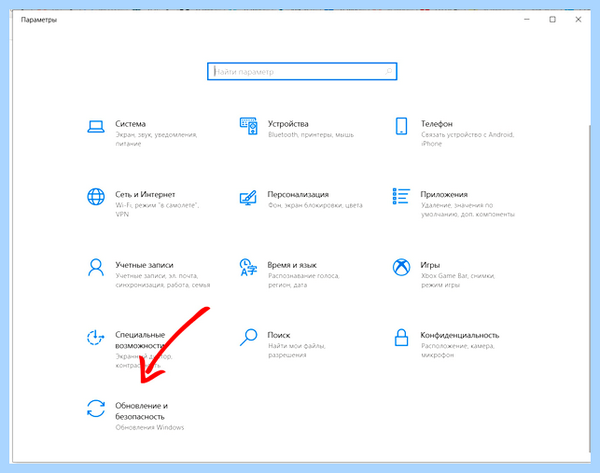Click the 'Фон, экран блокировки, цвета' description
The width and height of the screenshot is (600, 473).
[x=315, y=205]
